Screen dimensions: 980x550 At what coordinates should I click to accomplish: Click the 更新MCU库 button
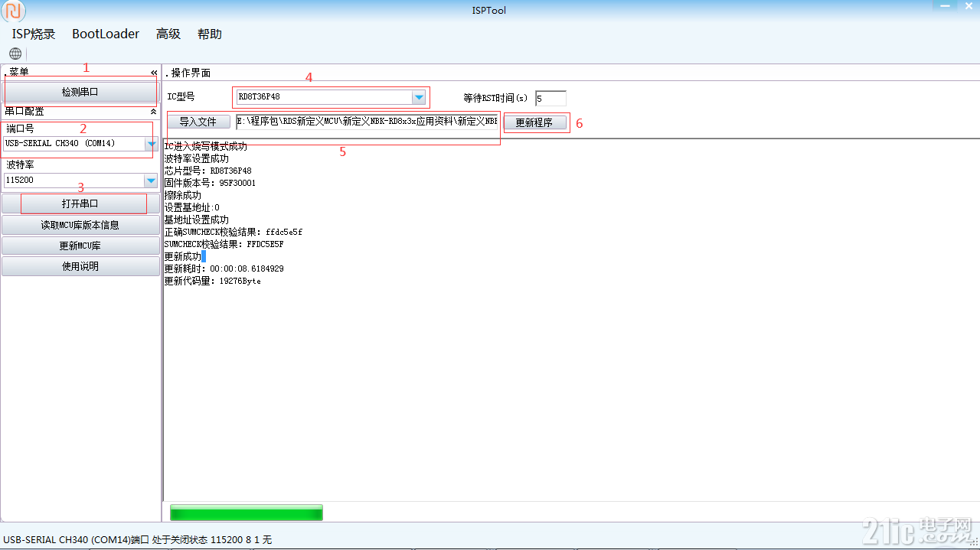tap(80, 246)
